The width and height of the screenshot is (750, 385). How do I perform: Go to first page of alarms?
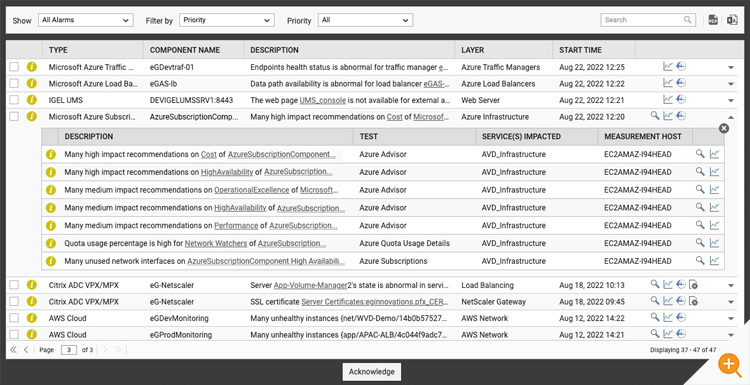[13, 350]
